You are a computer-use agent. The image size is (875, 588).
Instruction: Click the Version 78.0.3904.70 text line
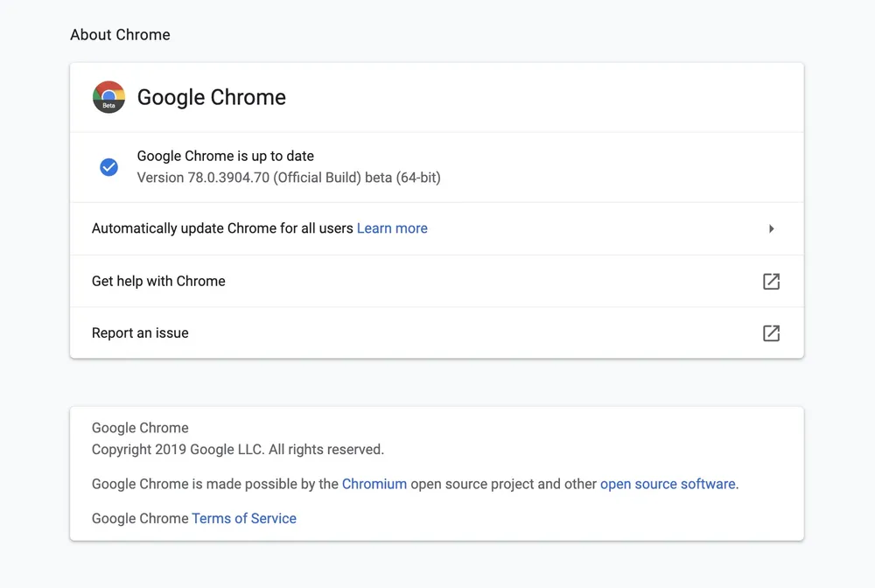(289, 178)
